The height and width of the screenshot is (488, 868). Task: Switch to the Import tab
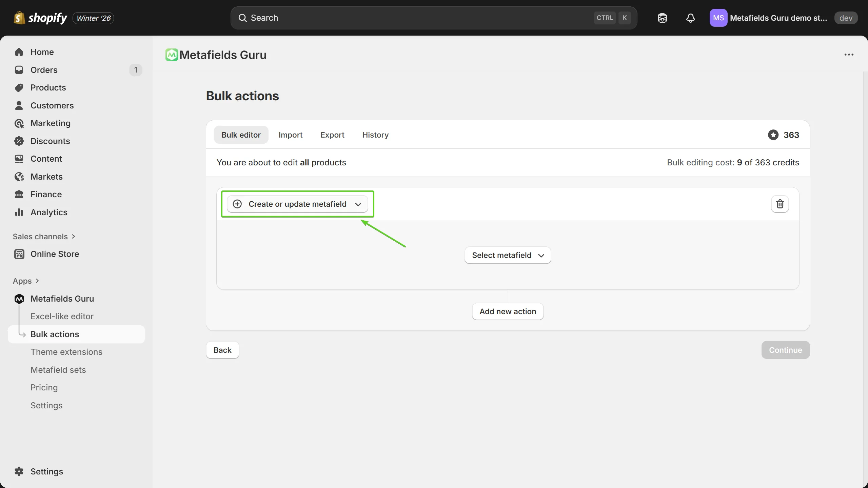(290, 135)
